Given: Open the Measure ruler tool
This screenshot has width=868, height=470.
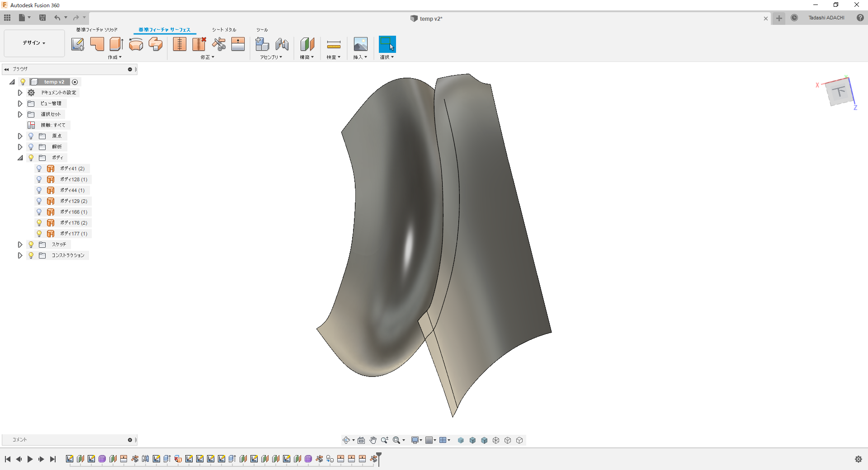Looking at the screenshot, I should coord(334,44).
